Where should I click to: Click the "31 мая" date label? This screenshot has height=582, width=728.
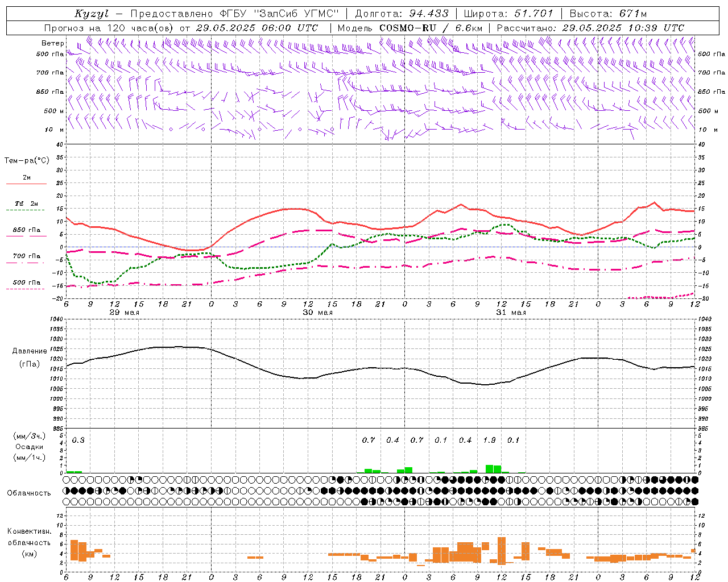[511, 313]
